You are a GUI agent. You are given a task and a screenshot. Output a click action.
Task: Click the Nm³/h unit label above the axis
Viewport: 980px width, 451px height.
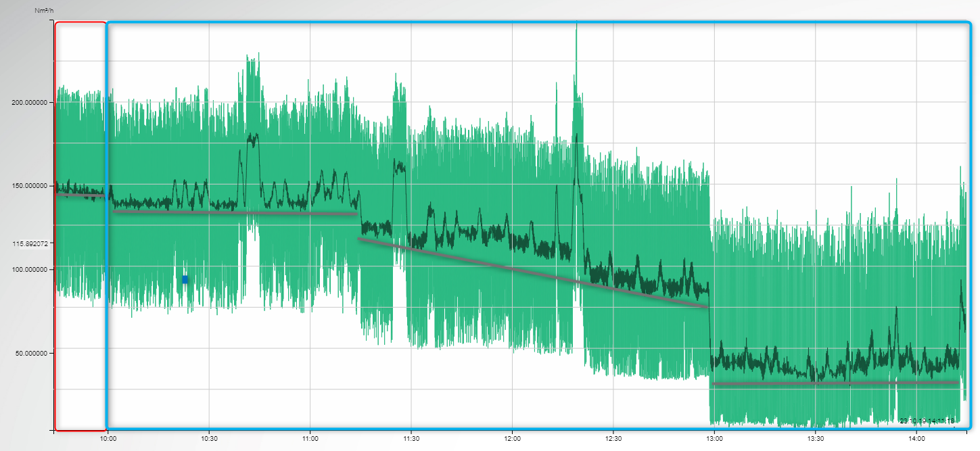click(x=44, y=11)
